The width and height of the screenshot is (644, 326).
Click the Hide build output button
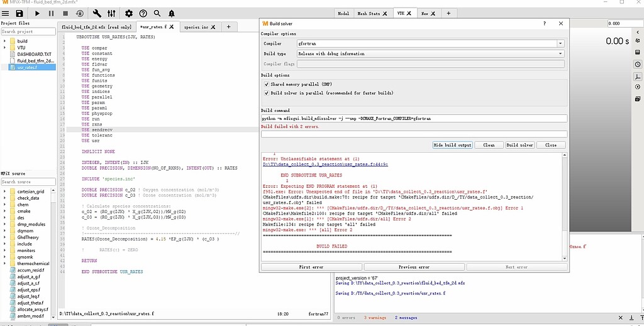(452, 145)
